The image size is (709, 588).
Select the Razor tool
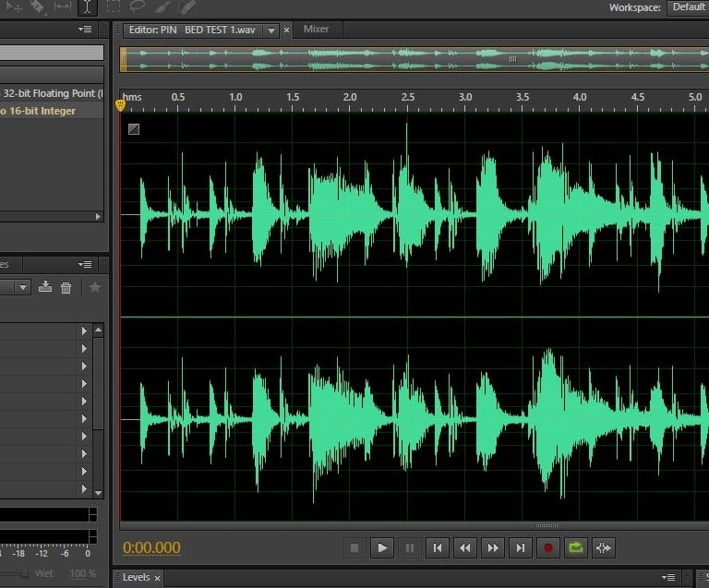click(x=38, y=6)
